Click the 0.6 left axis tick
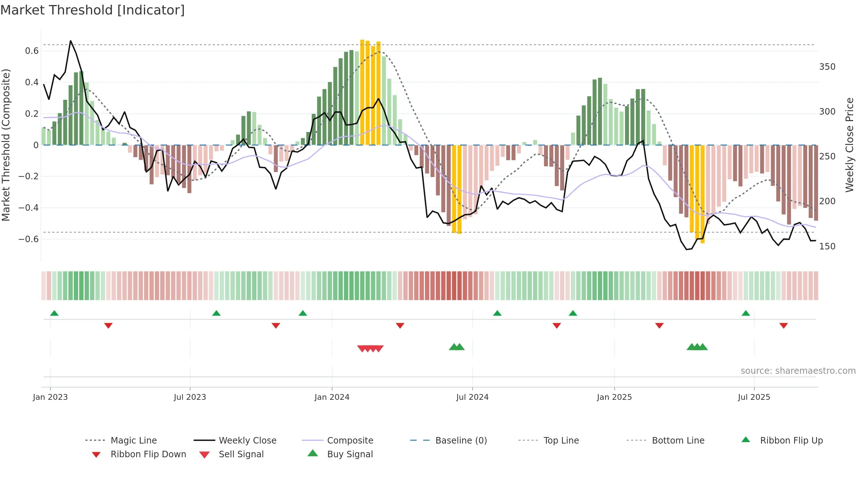 32,51
